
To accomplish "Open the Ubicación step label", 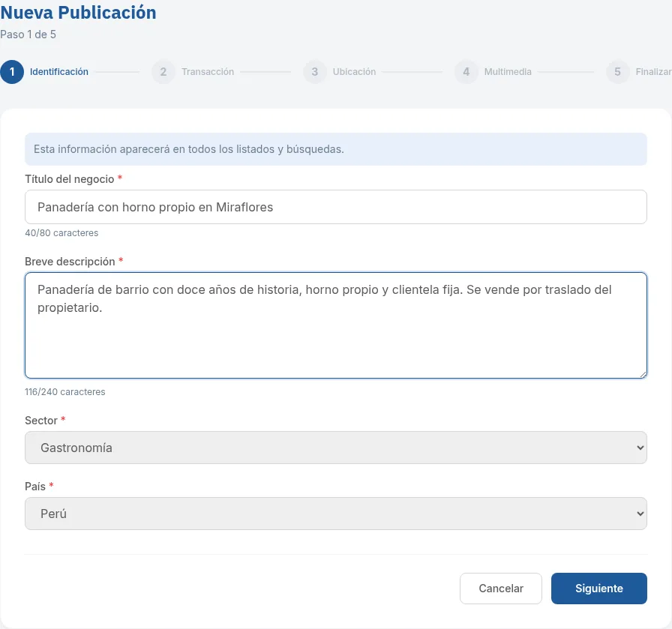I will [355, 71].
